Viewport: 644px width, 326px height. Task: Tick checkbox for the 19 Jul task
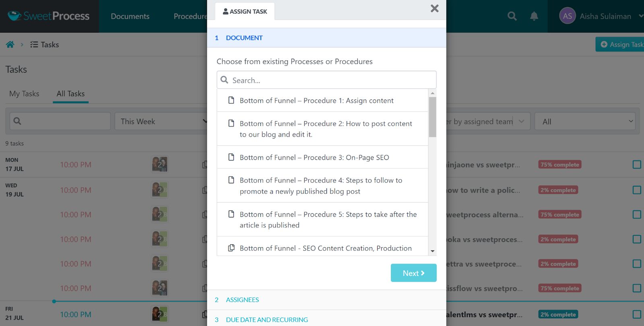(x=636, y=190)
